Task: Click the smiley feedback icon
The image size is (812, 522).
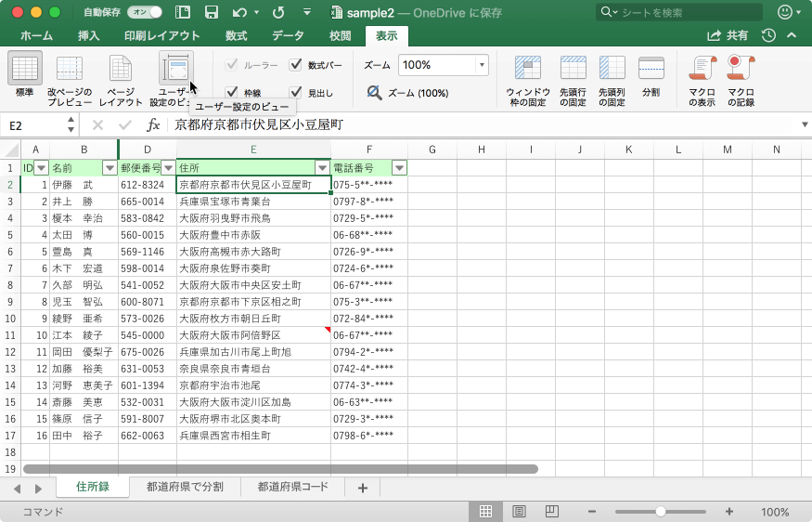Action: click(785, 12)
